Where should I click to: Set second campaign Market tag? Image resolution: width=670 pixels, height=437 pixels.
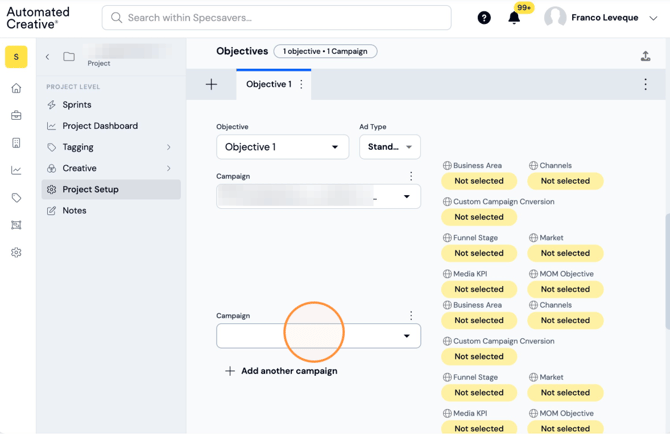(x=565, y=393)
